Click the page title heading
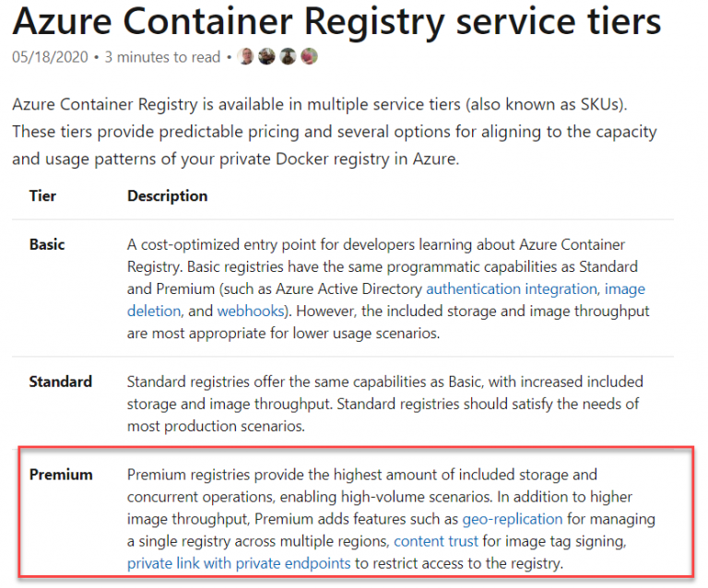Image resolution: width=708 pixels, height=588 pixels. pyautogui.click(x=336, y=21)
